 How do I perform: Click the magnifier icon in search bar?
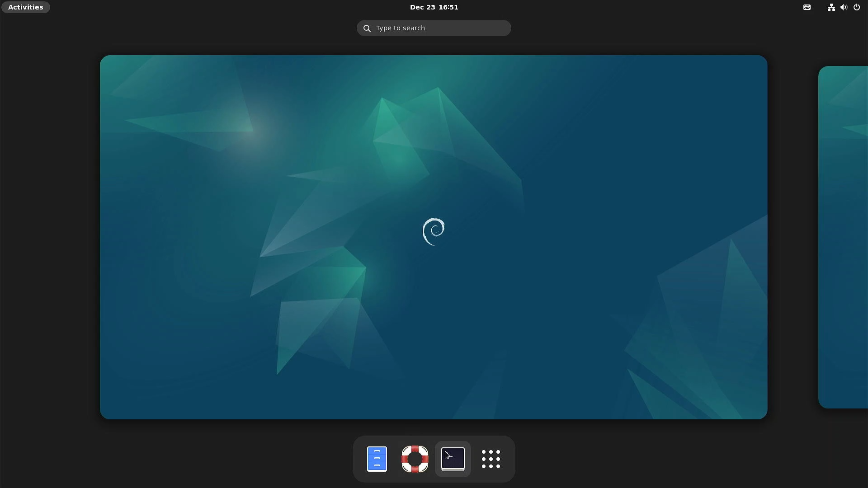tap(367, 28)
